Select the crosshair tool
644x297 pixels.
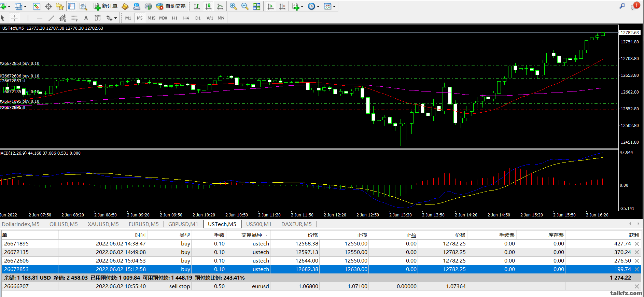pos(14,18)
